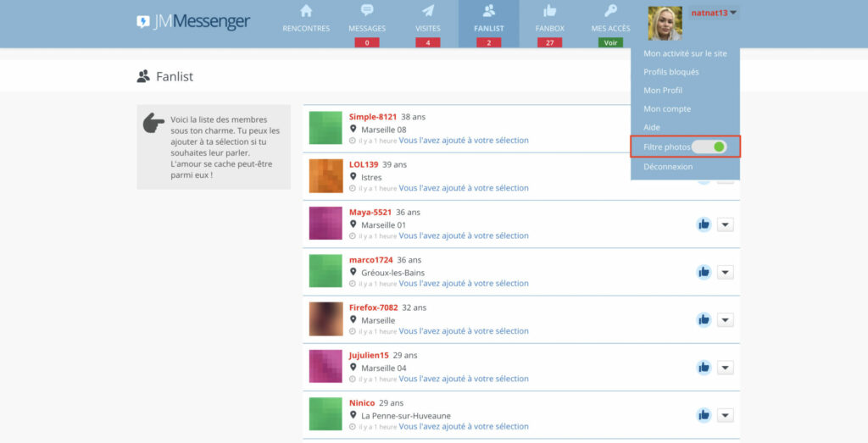Open the Messages speech bubble icon
This screenshot has width=868, height=443.
(367, 10)
